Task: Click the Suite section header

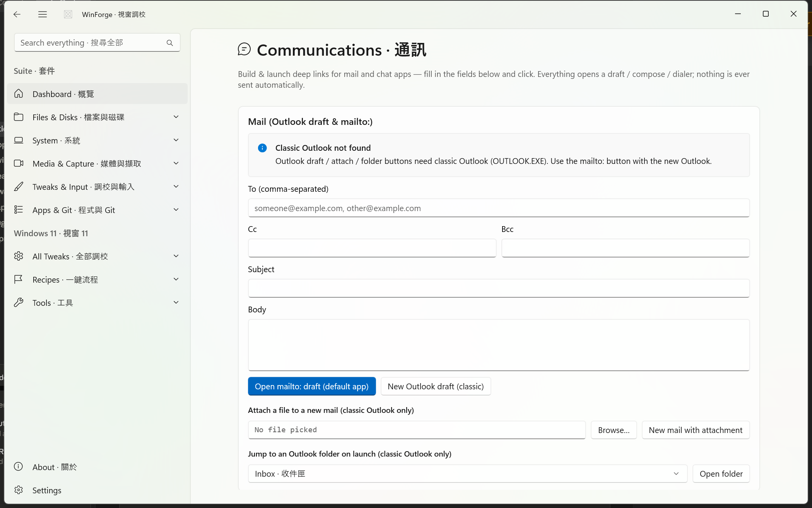Action: (34, 71)
